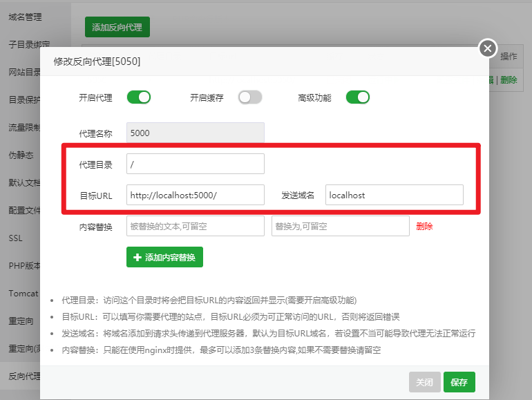Click the 添加反向代理 button
The width and height of the screenshot is (532, 400).
point(117,27)
